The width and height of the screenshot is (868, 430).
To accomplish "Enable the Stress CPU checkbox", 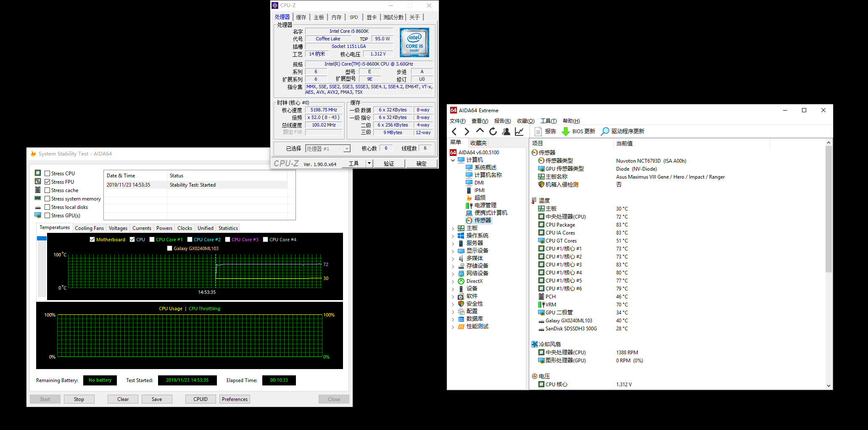I will point(47,173).
